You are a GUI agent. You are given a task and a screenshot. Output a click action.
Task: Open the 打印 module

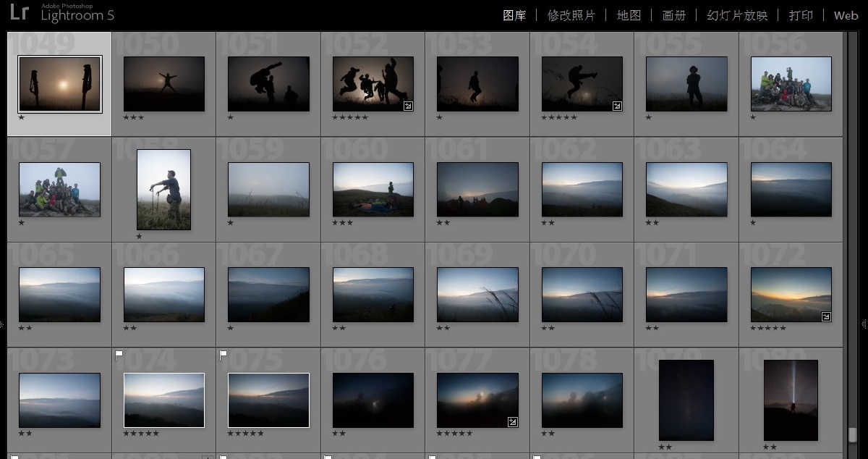pyautogui.click(x=801, y=15)
